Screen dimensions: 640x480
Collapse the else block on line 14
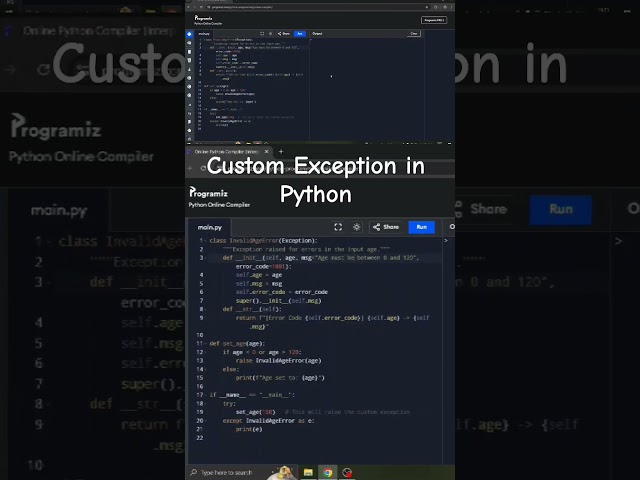pos(206,369)
